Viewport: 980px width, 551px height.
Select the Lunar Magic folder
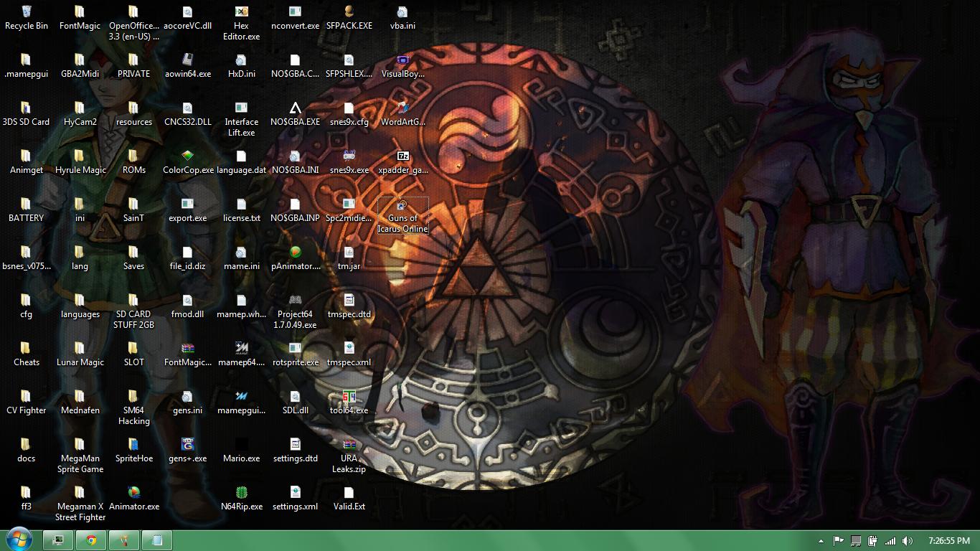coord(80,355)
